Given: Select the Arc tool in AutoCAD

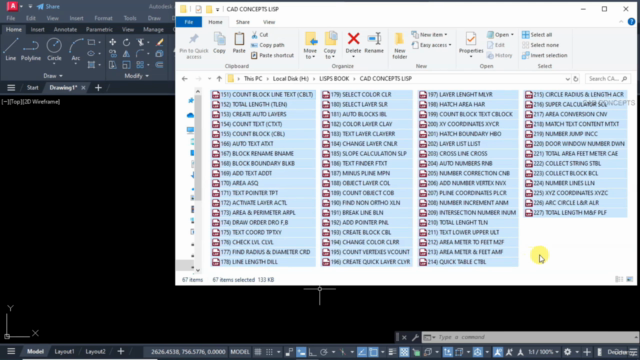Looking at the screenshot, I should coord(76,50).
